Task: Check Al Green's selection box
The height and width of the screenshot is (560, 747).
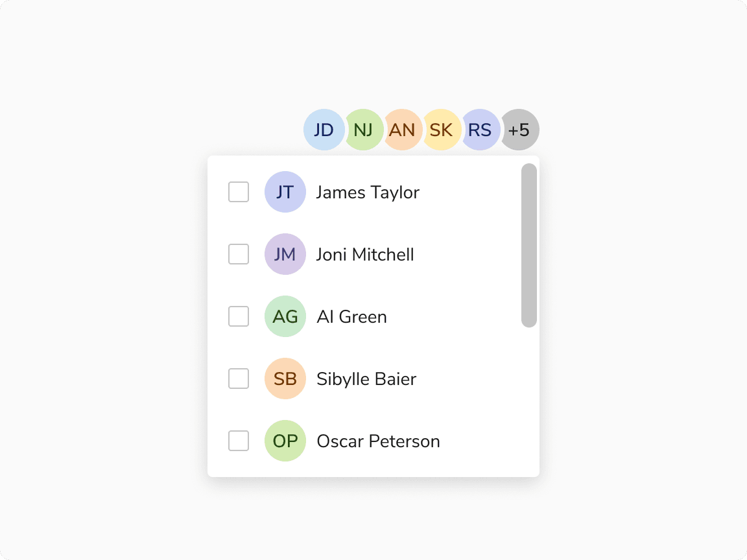Action: pos(239,316)
